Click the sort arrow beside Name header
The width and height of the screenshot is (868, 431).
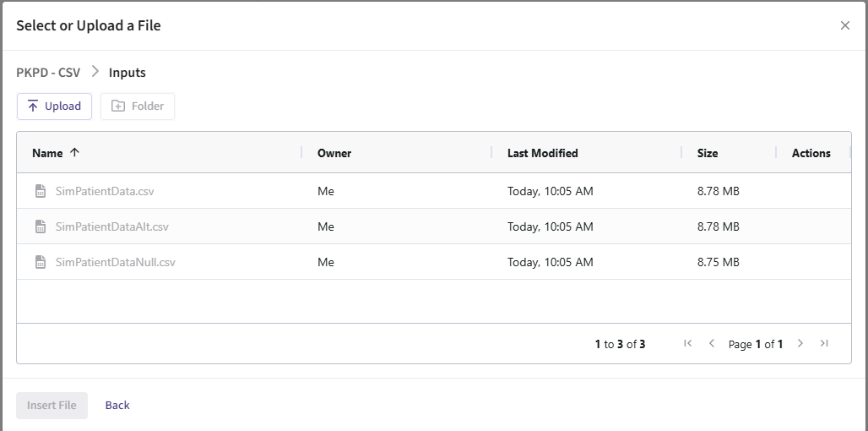coord(74,153)
